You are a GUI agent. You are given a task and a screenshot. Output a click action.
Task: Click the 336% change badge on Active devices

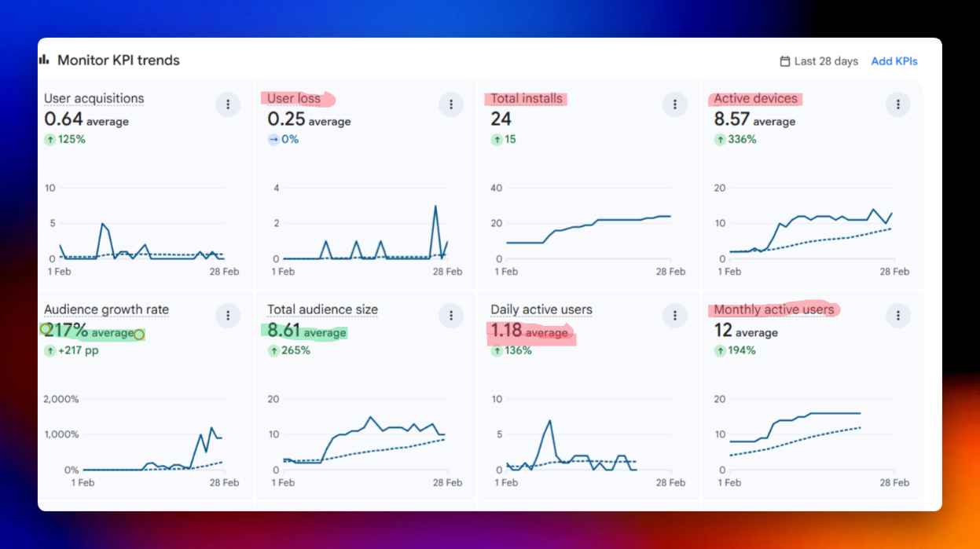[x=735, y=139]
